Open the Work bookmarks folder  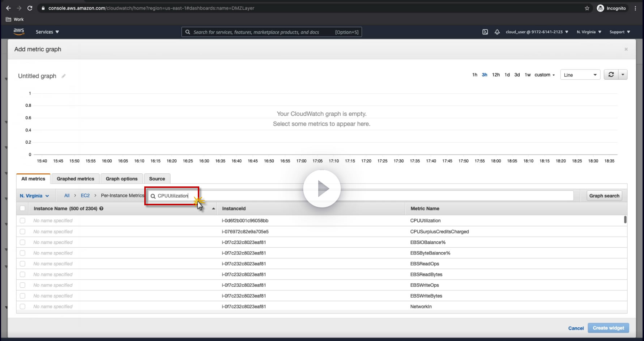15,20
